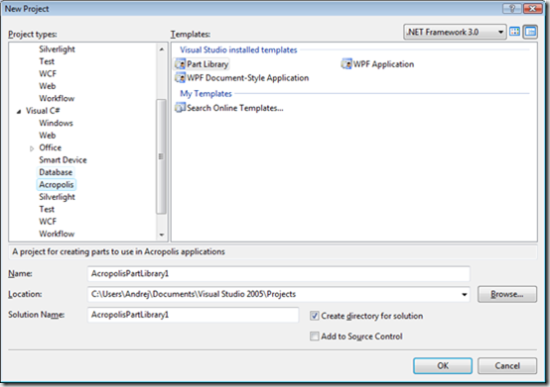Click the project types scroll up arrow
This screenshot has width=550, height=387.
(x=161, y=49)
